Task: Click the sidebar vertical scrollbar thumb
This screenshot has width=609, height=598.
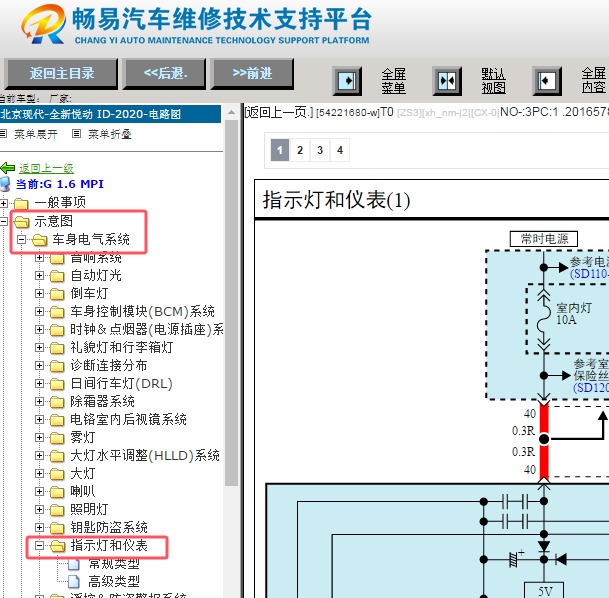Action: (x=231, y=303)
